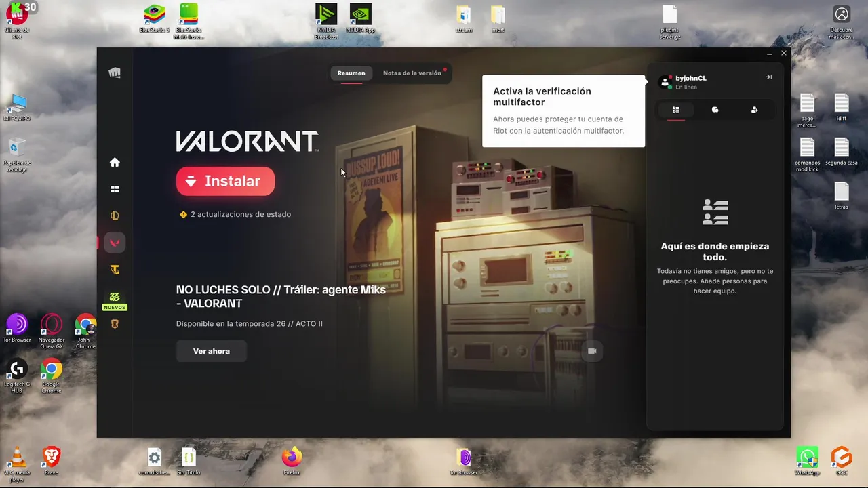Launch NVIDIA Broadcast desktop shortcut
The image size is (868, 488).
pyautogui.click(x=326, y=22)
